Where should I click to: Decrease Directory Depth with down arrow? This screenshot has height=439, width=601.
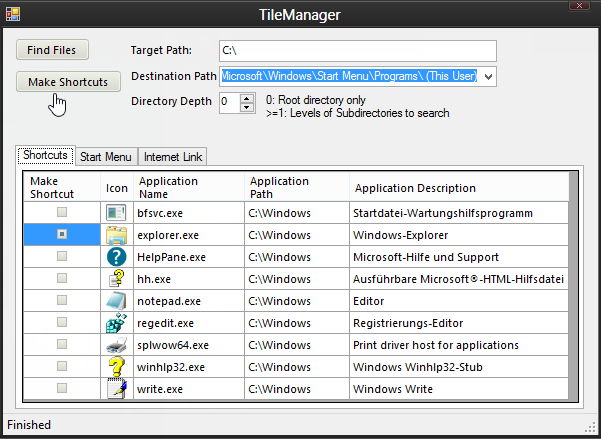pyautogui.click(x=247, y=107)
